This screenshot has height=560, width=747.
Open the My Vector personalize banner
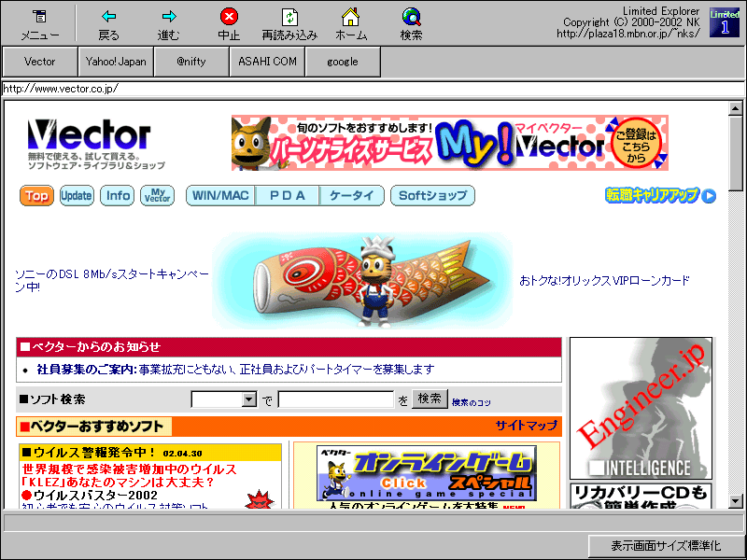[450, 143]
